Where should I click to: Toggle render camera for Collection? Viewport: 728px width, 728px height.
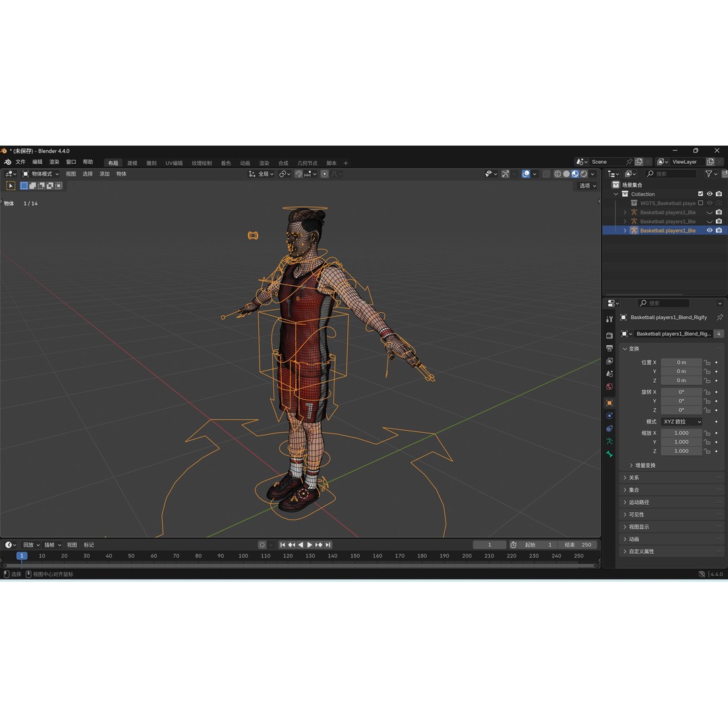(719, 194)
